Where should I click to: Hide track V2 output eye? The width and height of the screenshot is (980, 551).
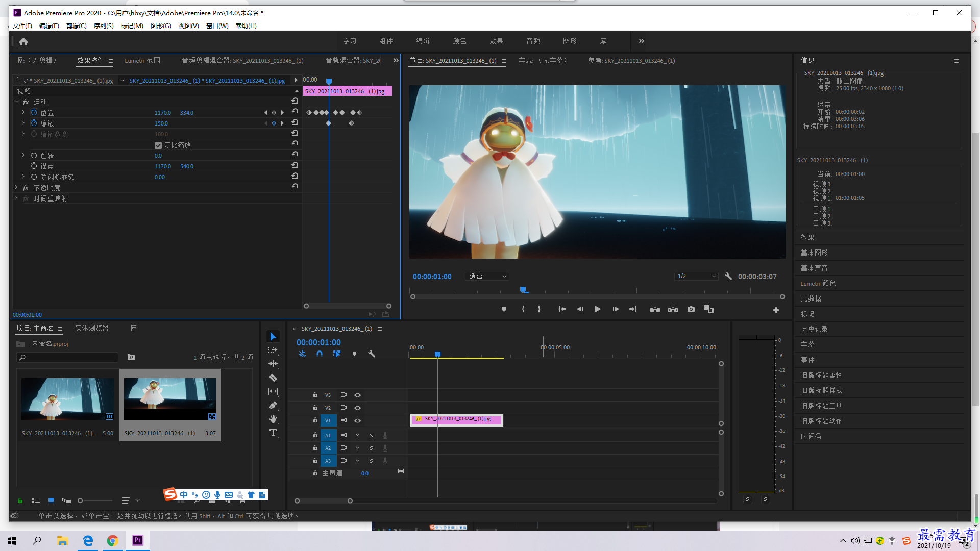point(358,408)
